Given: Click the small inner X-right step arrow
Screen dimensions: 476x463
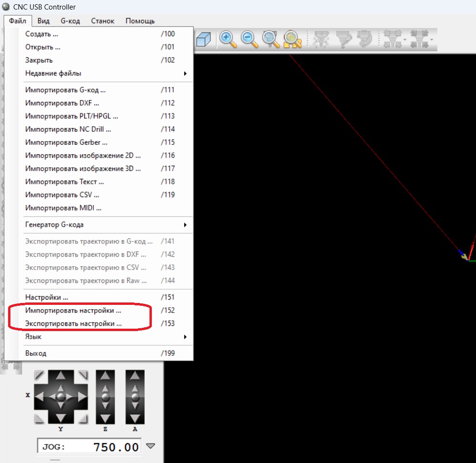Looking at the screenshot, I should pyautogui.click(x=70, y=397).
